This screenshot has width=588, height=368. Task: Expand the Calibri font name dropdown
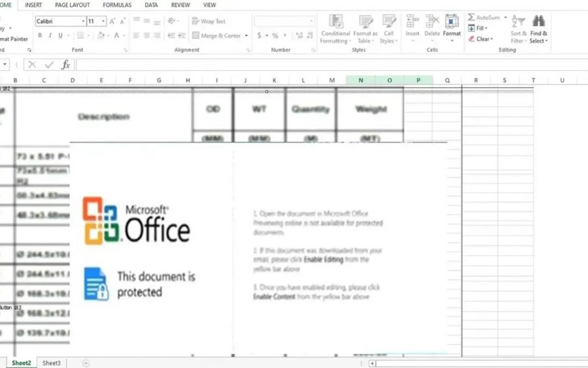83,21
